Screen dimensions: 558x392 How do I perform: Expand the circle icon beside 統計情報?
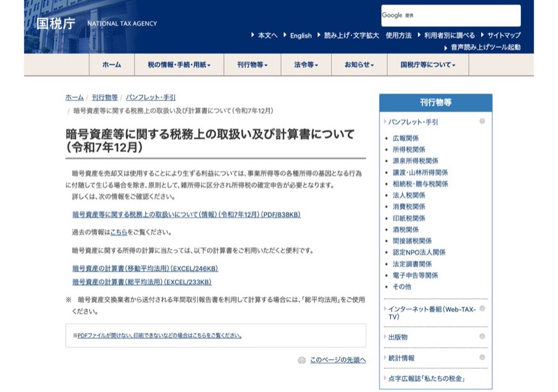482,357
